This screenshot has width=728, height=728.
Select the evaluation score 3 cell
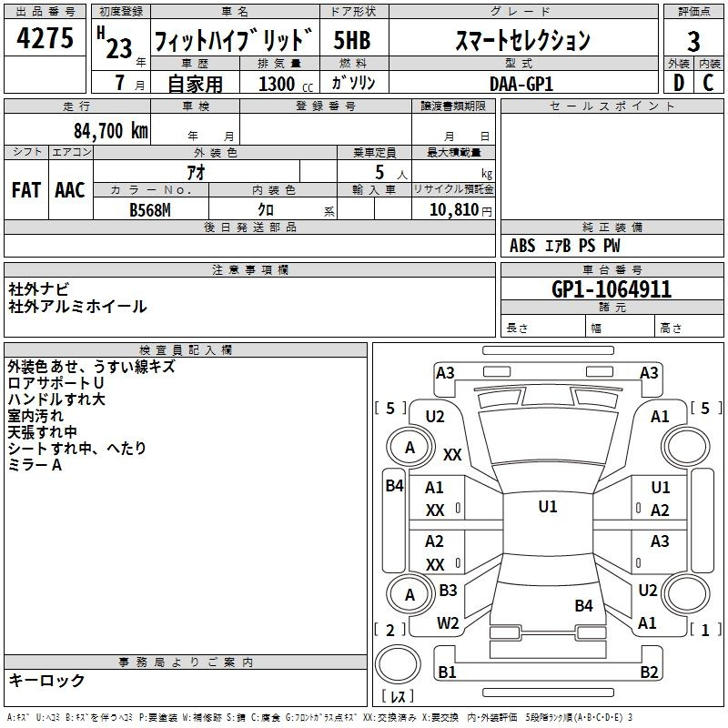693,41
